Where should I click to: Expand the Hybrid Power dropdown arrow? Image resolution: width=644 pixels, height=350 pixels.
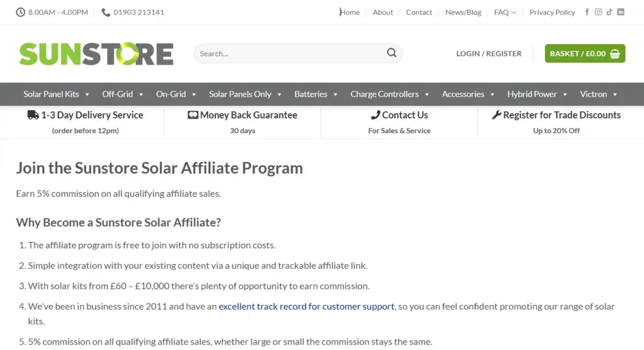tap(565, 94)
